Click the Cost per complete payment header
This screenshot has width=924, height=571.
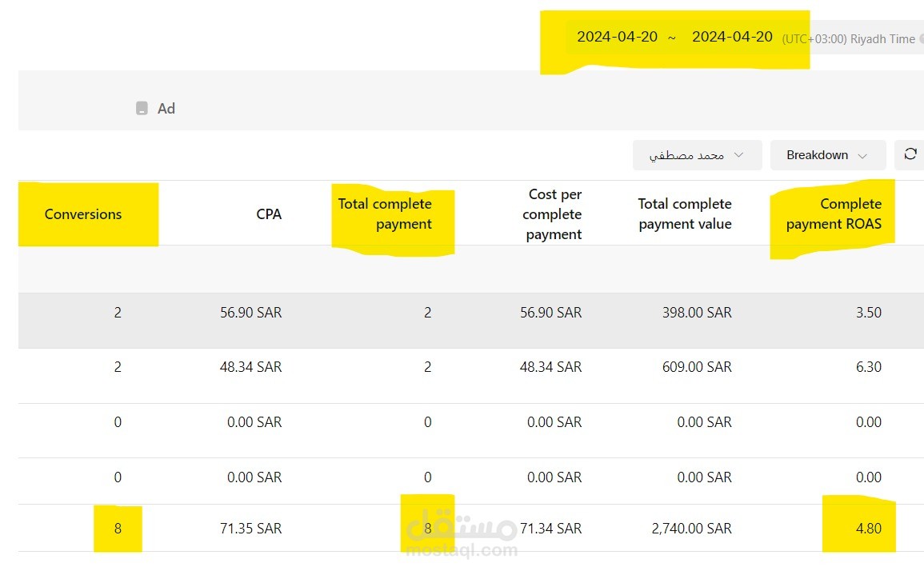554,214
